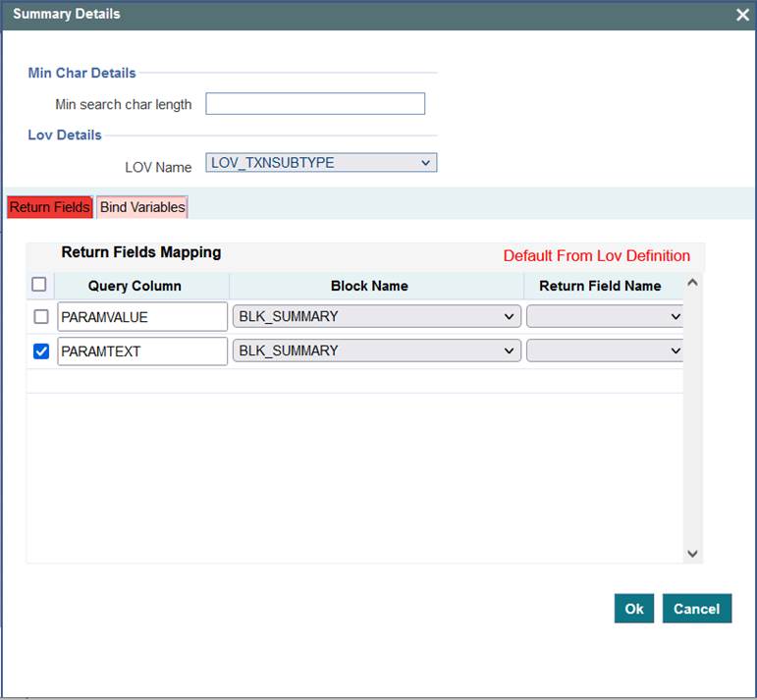This screenshot has height=700, width=757.
Task: Uncheck the PARAMTEXT row checkbox
Action: (41, 350)
